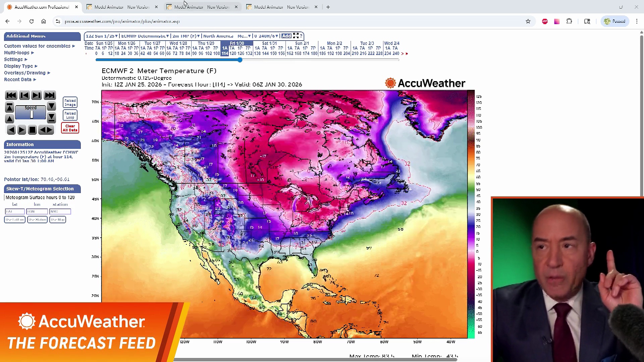Step forward one animation frame

click(x=36, y=95)
